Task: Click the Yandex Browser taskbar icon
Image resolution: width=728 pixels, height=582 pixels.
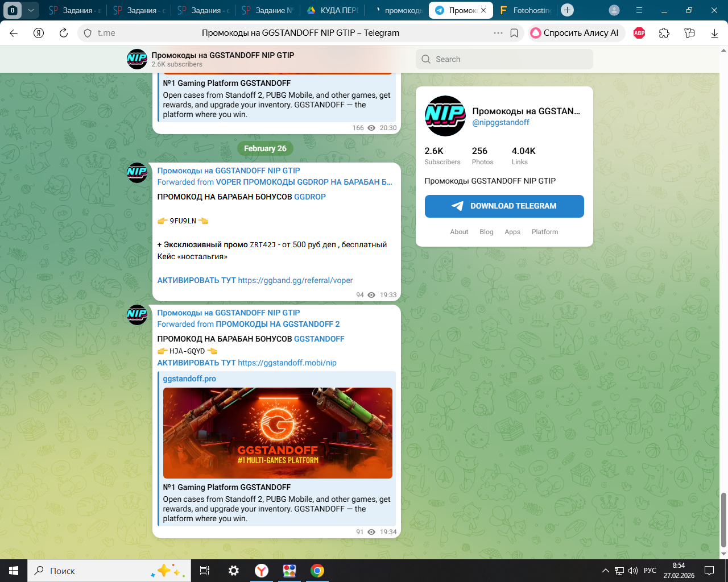Action: [x=262, y=571]
